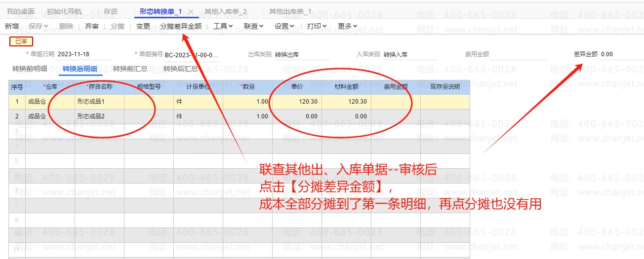Click the 仓库 column header

[50, 87]
